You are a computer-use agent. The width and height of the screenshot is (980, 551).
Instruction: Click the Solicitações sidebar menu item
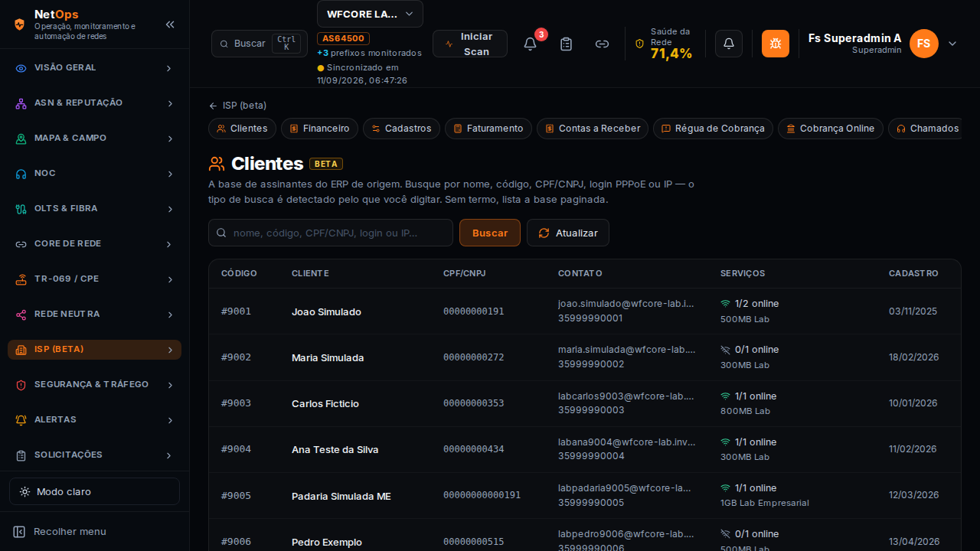(x=94, y=455)
